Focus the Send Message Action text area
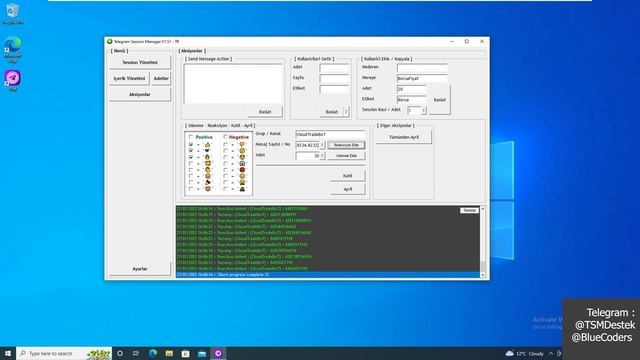 (233, 84)
